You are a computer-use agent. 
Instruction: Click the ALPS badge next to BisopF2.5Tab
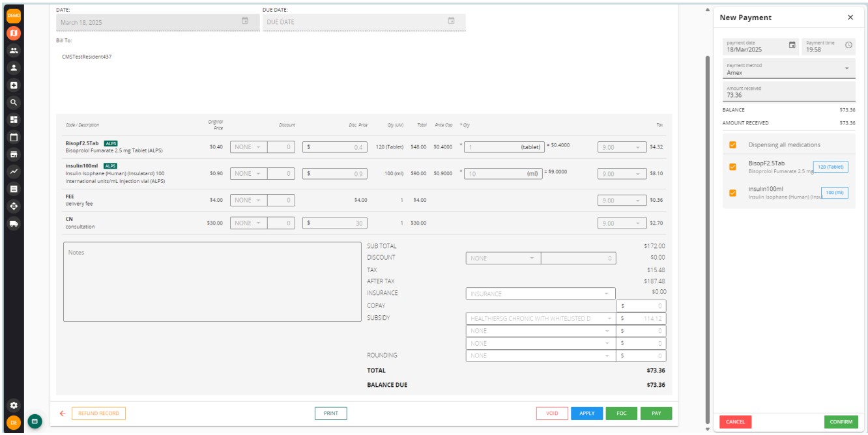[111, 143]
